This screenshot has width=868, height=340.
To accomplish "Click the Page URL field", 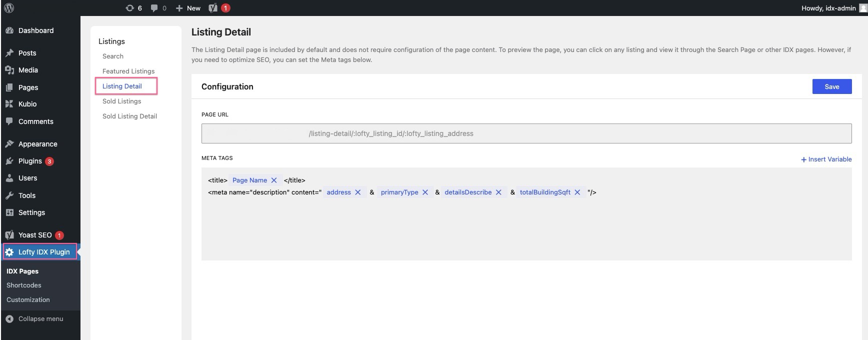I will point(526,133).
